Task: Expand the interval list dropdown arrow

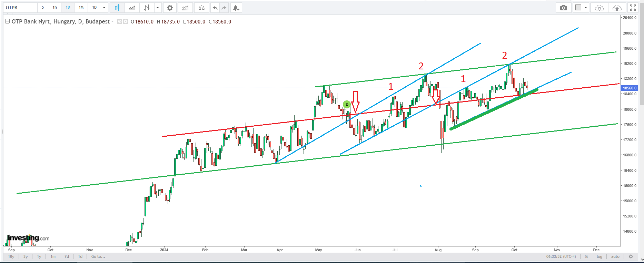Action: pos(104,8)
